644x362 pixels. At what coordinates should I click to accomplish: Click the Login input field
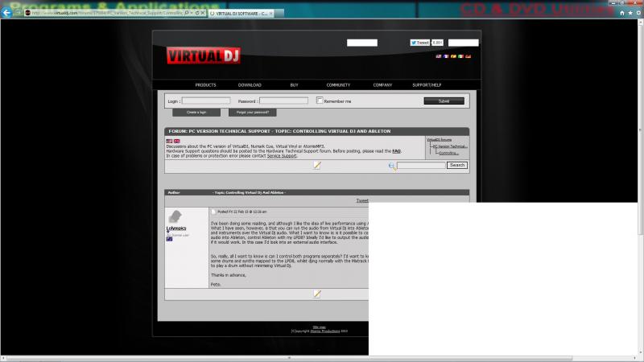click(206, 101)
